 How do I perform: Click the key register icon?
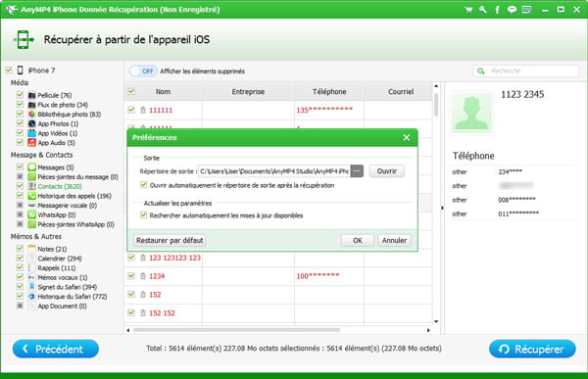point(482,10)
